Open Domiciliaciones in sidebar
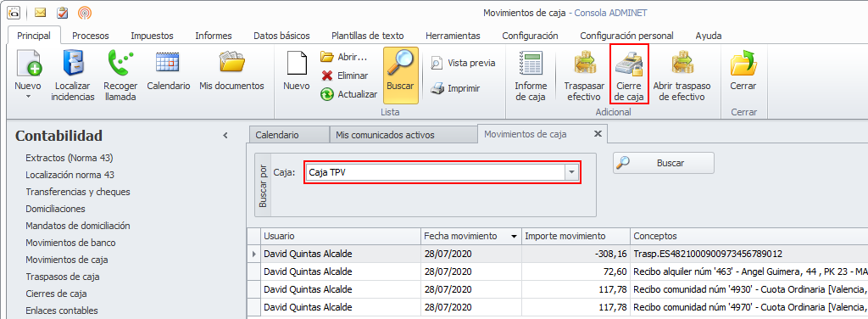Viewport: 868px width, 319px height. pyautogui.click(x=55, y=209)
